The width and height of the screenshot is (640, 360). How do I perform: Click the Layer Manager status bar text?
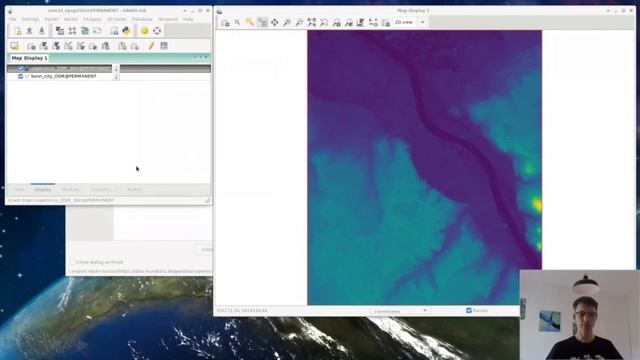point(61,200)
